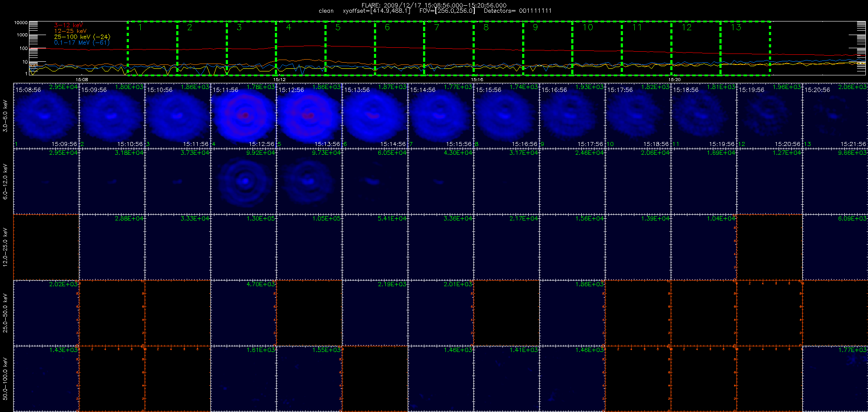
Task: Select the 3.0-6.0 keV image starting 15:08:56
Action: tap(46, 116)
